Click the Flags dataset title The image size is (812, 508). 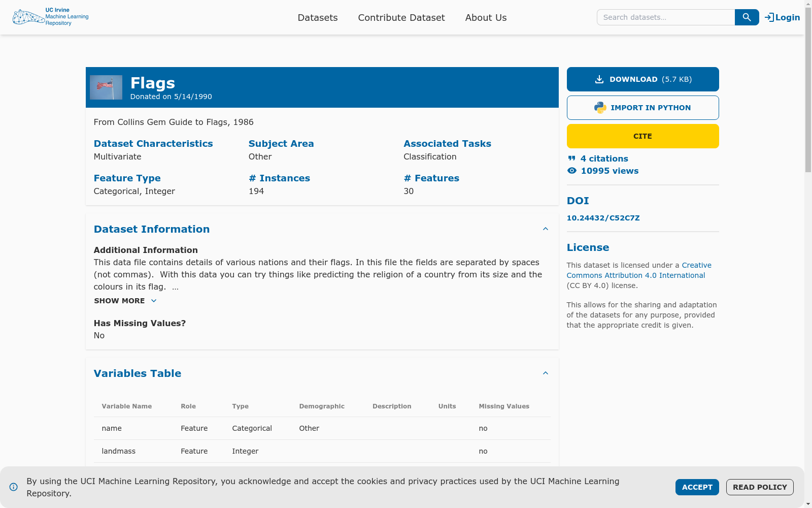(153, 83)
